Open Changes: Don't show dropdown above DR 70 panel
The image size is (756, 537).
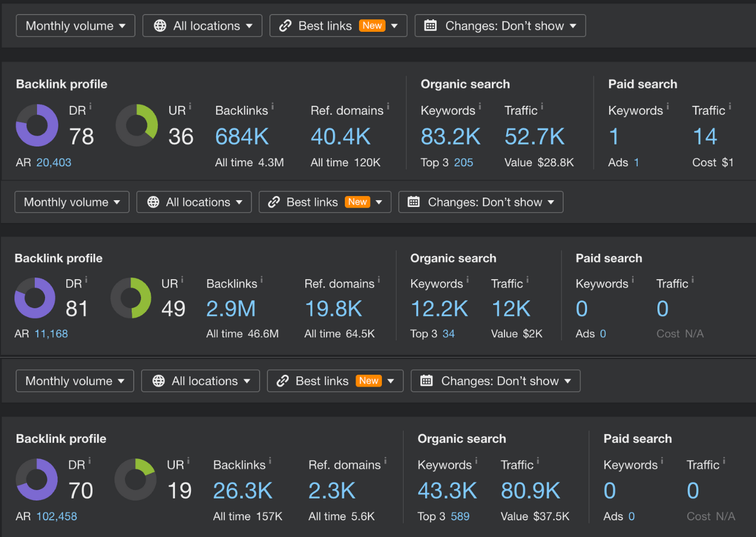tap(495, 381)
